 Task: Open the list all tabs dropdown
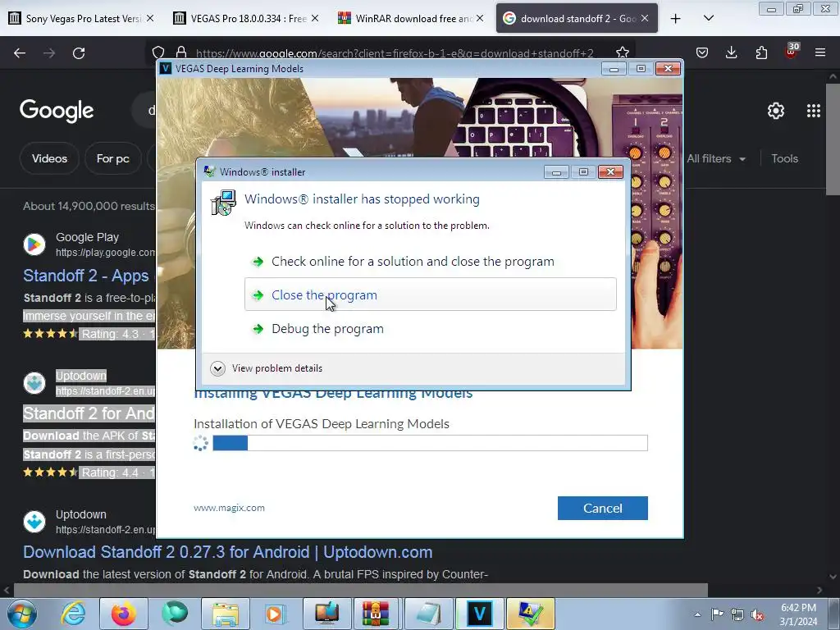point(708,18)
